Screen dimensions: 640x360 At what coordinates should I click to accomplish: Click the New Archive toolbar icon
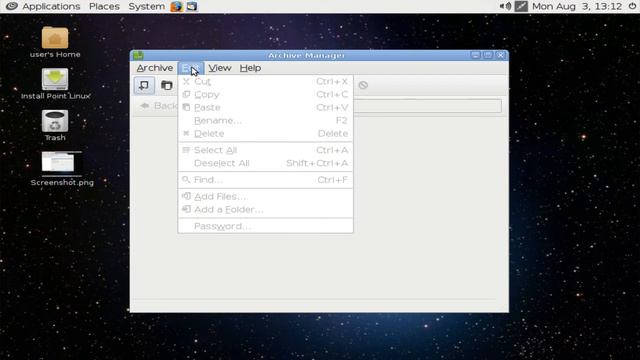click(144, 85)
